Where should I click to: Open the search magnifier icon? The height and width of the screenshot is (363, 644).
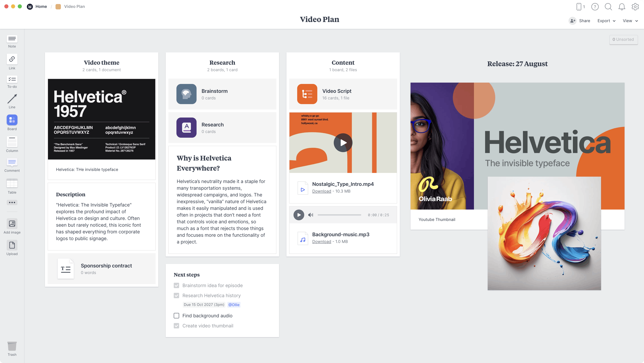[x=608, y=7]
